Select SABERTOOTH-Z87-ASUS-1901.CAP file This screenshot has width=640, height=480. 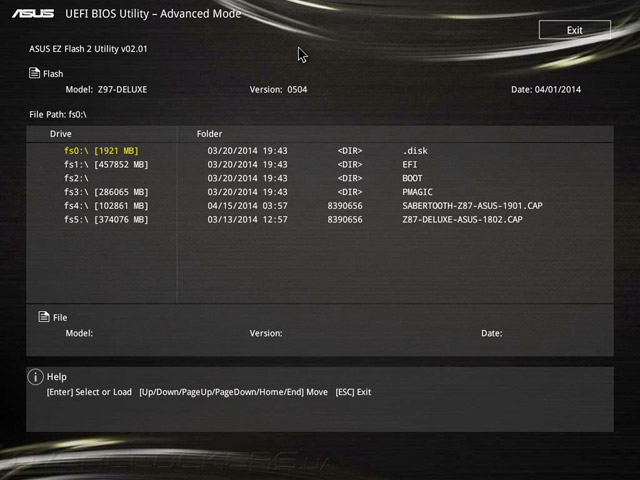[x=472, y=206]
